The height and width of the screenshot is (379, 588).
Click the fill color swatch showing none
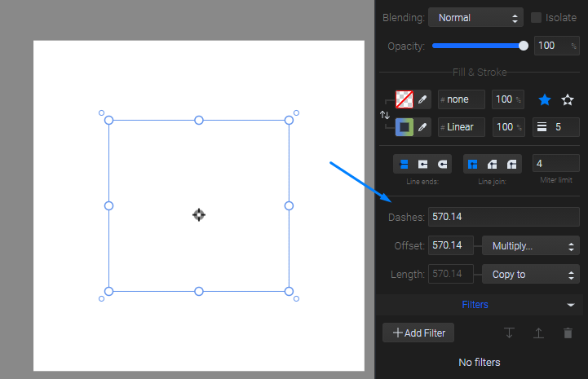(x=405, y=99)
